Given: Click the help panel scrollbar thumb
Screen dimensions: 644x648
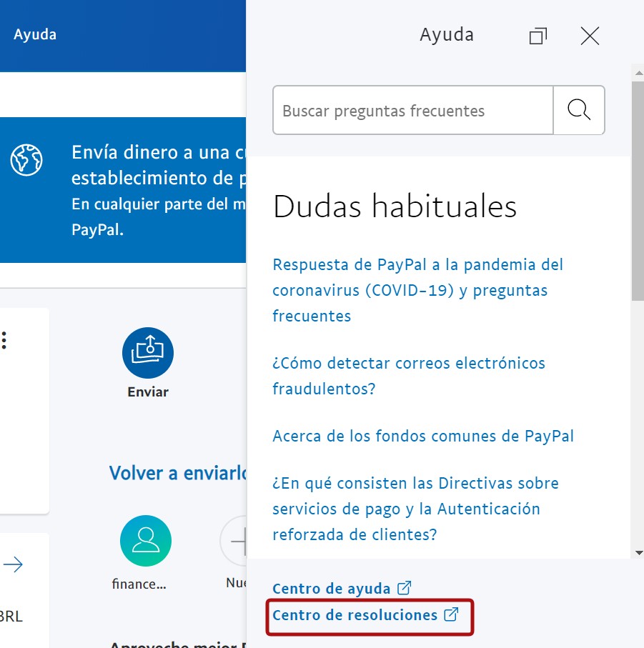Looking at the screenshot, I should pos(638,191).
